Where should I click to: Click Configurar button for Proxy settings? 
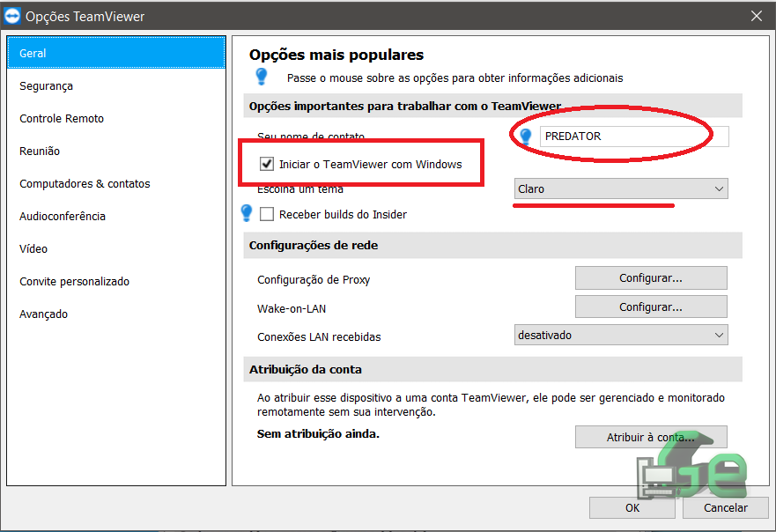point(651,278)
